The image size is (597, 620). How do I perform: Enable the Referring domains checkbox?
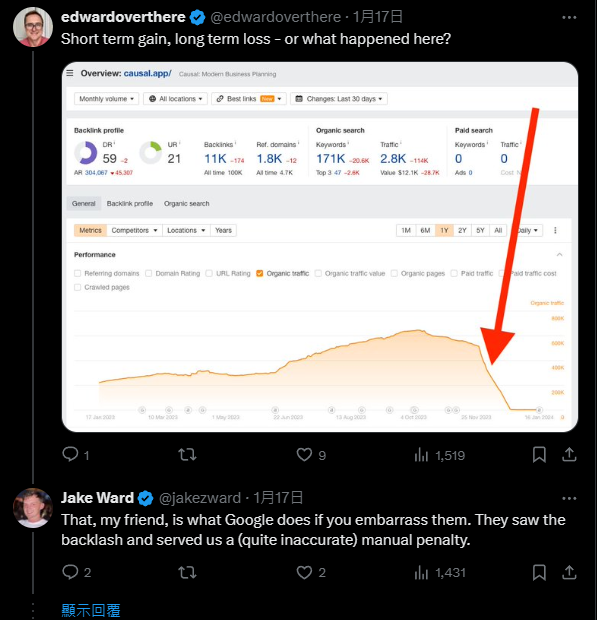point(77,273)
